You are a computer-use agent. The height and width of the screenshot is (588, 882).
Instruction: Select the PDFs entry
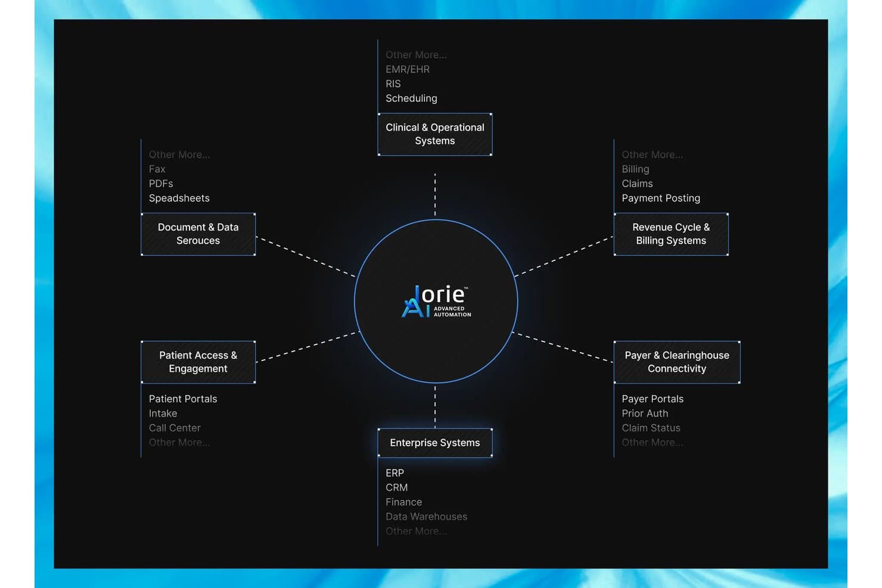(161, 183)
